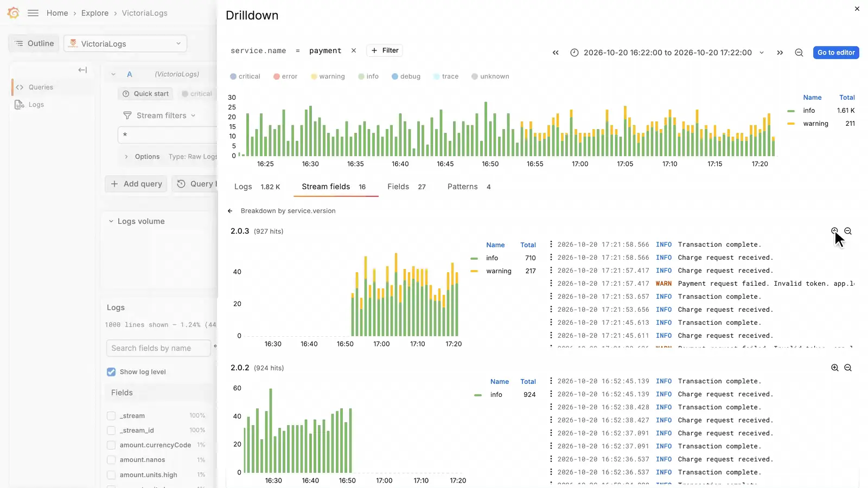Screen dimensions: 868x488
Task: Click the Quick start button
Action: pos(145,94)
